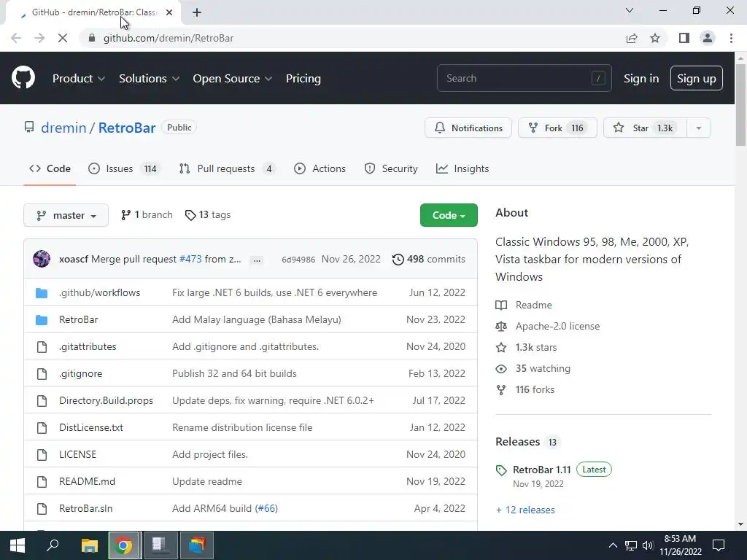The width and height of the screenshot is (747, 560).
Task: Click the page vertical scrollbar thumb
Action: (x=740, y=105)
